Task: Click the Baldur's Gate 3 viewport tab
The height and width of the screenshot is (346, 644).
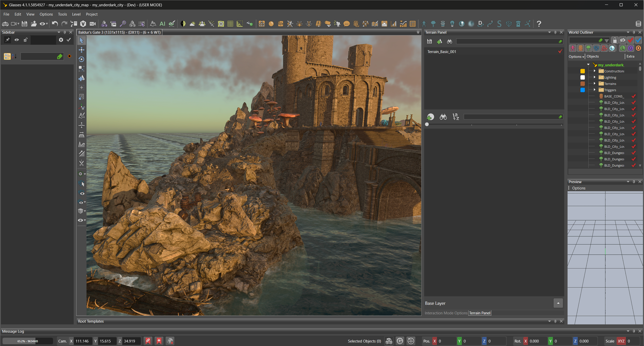Action: [119, 32]
